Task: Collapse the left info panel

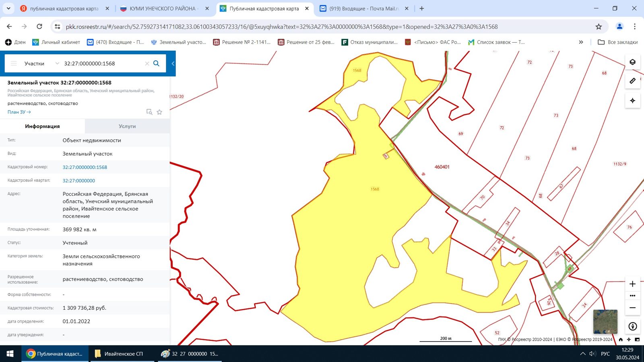Action: (173, 64)
